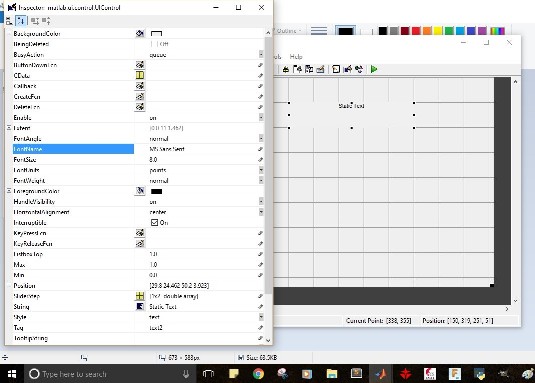Switch Inspector to categorized view
The image size is (535, 383).
[9, 21]
